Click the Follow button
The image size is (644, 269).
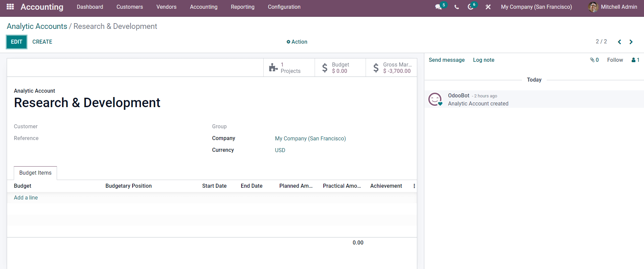(x=615, y=60)
